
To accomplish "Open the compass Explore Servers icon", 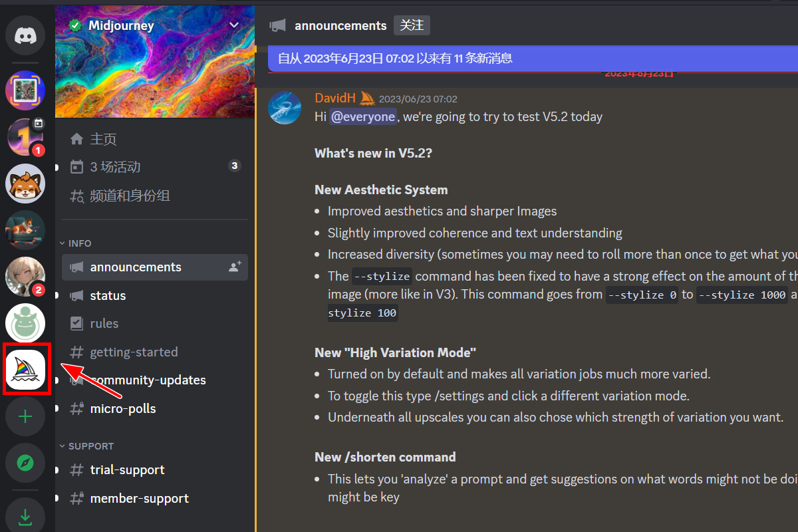I will (x=25, y=463).
